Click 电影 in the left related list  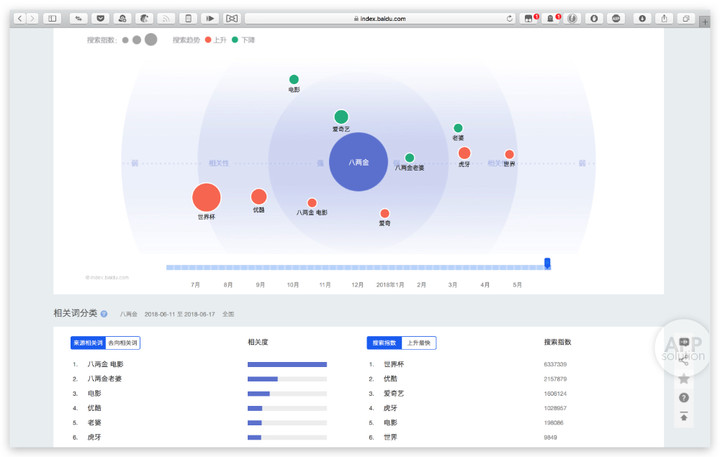click(x=94, y=394)
